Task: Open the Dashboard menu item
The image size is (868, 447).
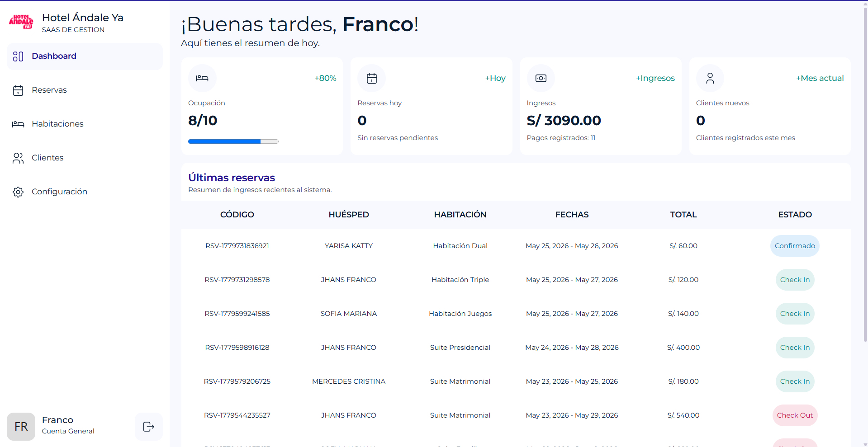Action: coord(85,56)
